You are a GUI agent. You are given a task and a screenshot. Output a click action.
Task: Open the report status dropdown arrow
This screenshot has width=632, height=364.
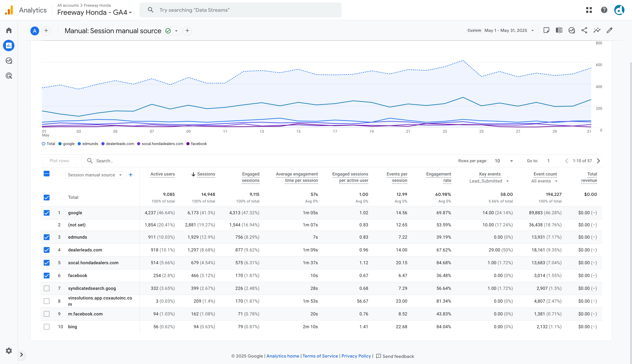tap(176, 31)
